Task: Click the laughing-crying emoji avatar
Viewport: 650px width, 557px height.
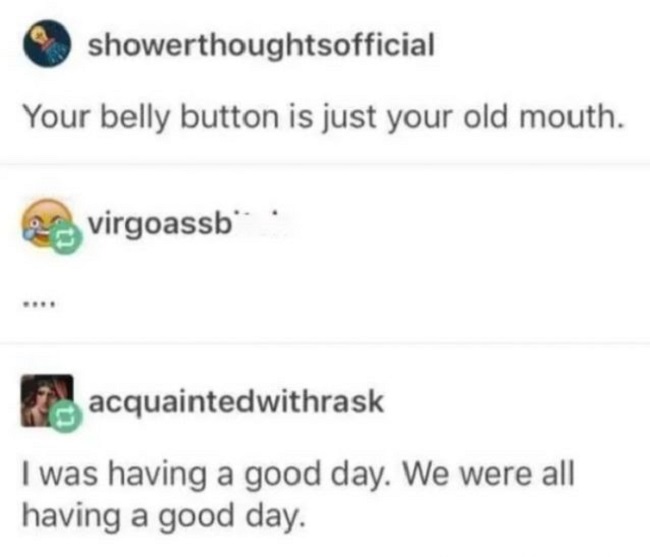Action: point(46,224)
